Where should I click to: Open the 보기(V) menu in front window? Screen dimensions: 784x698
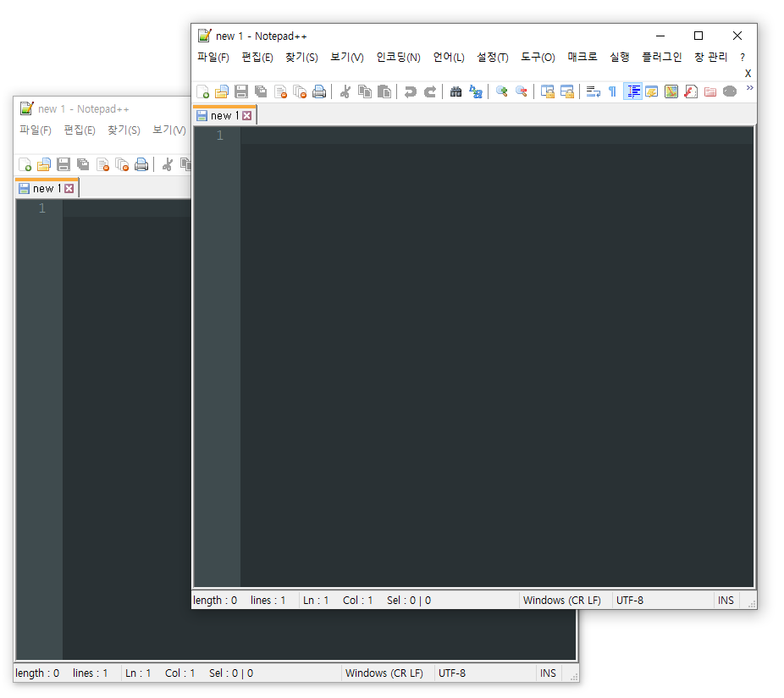point(346,57)
